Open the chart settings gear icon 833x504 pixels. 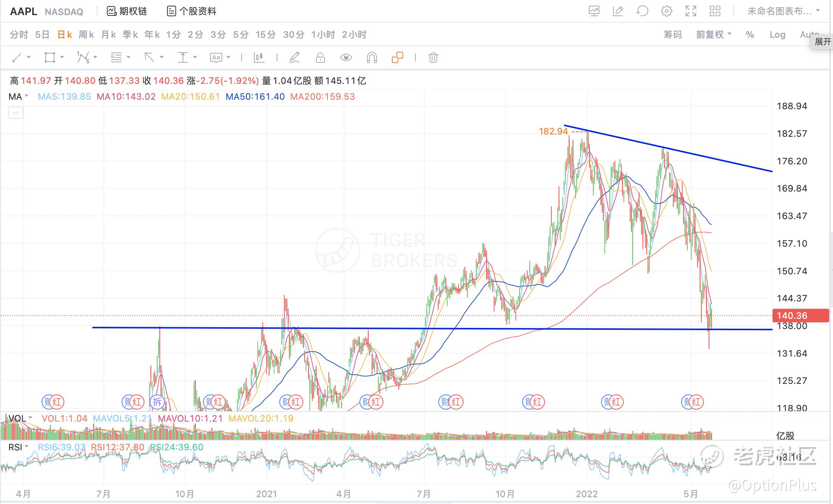666,11
